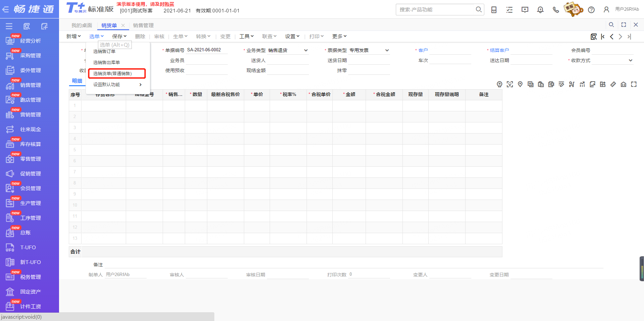
Task: Click the 现存量说明 column header
Action: (447, 95)
